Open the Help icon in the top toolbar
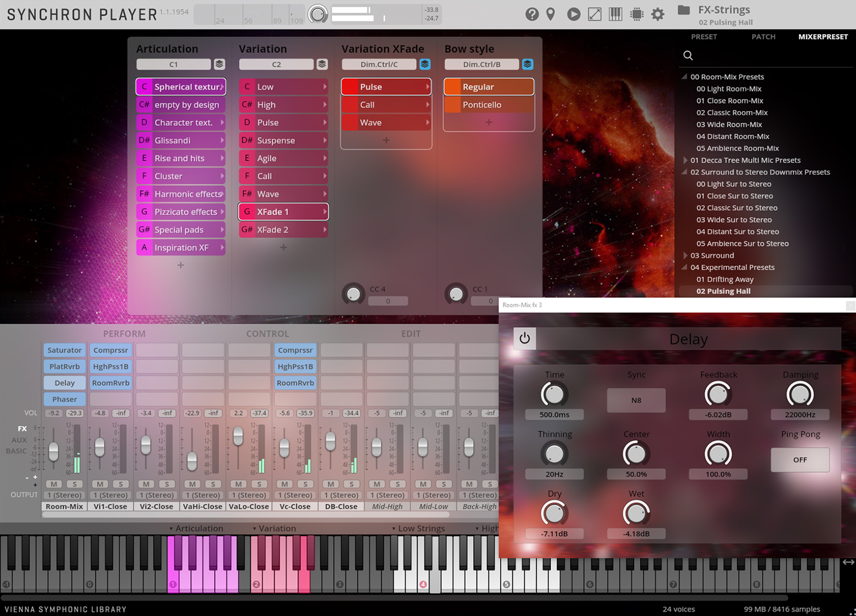This screenshot has height=616, width=856. (531, 14)
